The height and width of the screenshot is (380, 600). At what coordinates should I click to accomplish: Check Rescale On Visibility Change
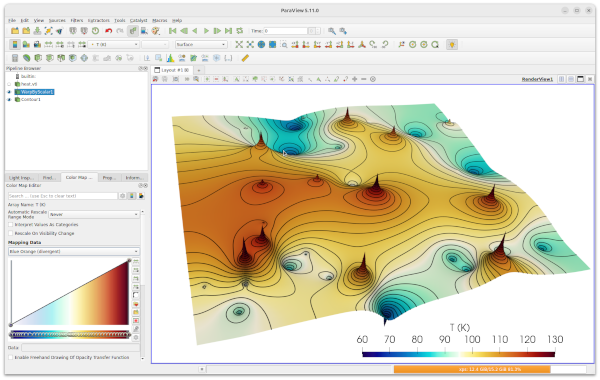point(11,233)
